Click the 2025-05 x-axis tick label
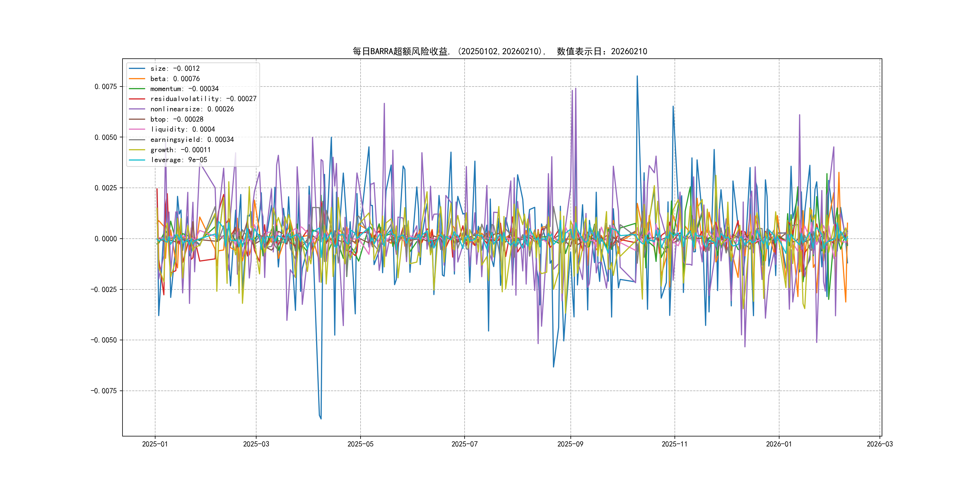The width and height of the screenshot is (980, 490). pyautogui.click(x=360, y=444)
